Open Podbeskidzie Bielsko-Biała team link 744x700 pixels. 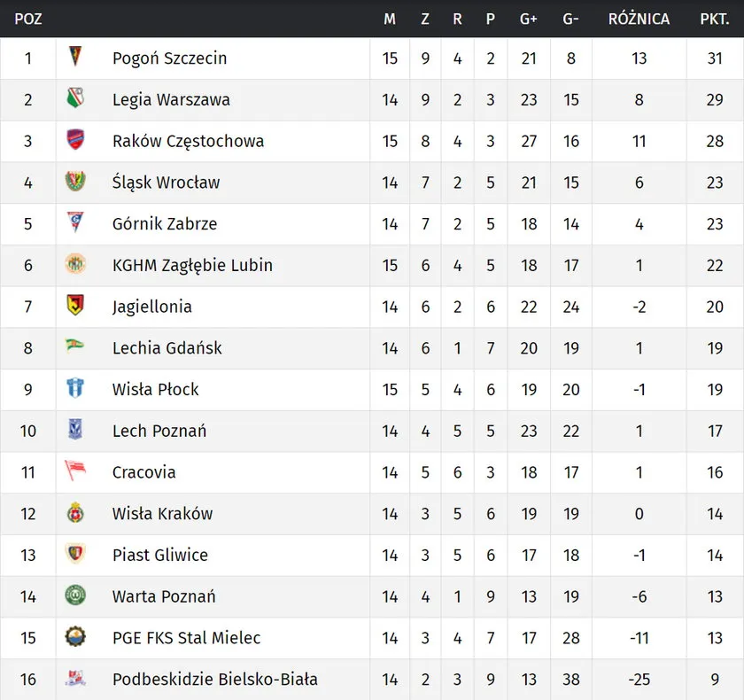coord(214,680)
